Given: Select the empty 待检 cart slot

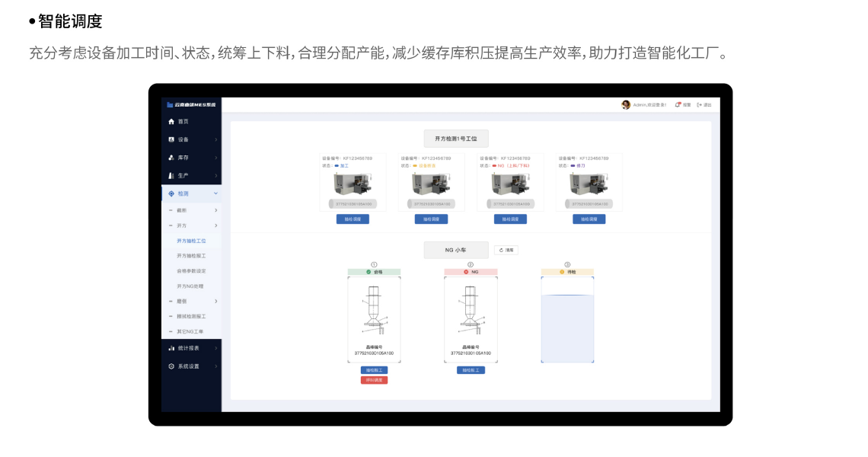Looking at the screenshot, I should [x=567, y=328].
